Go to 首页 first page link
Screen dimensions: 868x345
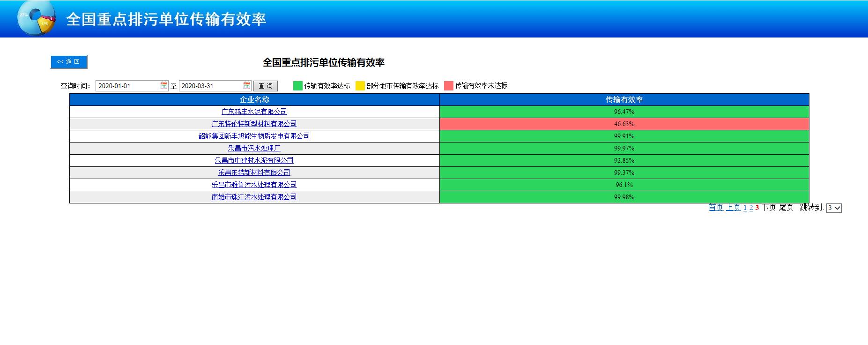point(715,208)
